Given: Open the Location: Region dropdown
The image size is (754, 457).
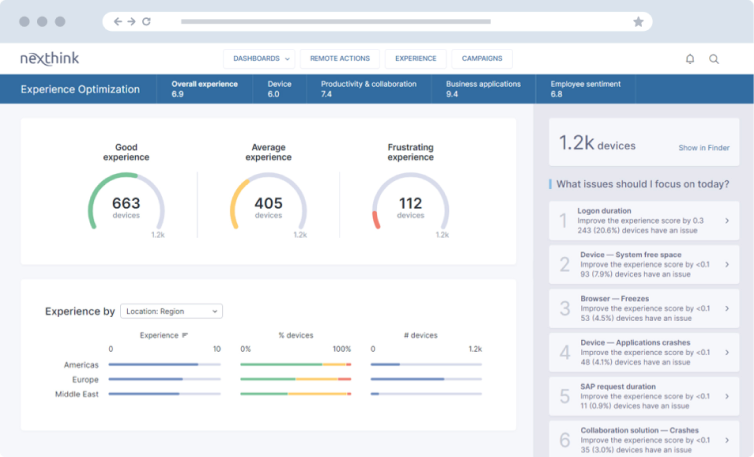Looking at the screenshot, I should (x=171, y=311).
